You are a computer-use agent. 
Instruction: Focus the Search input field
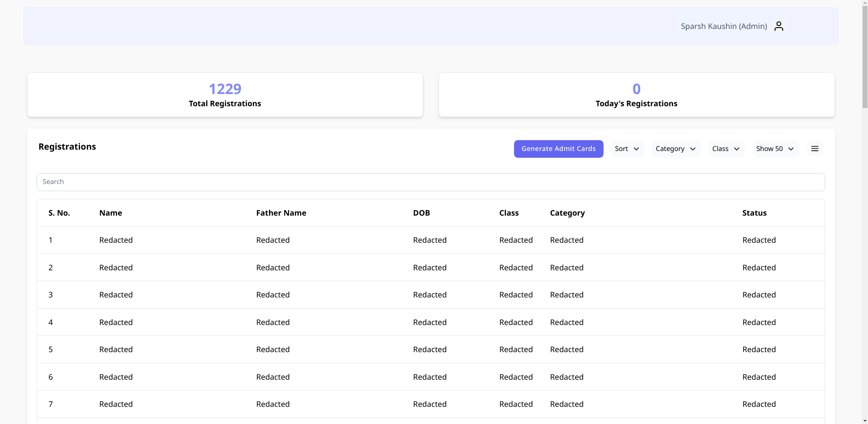click(x=430, y=182)
